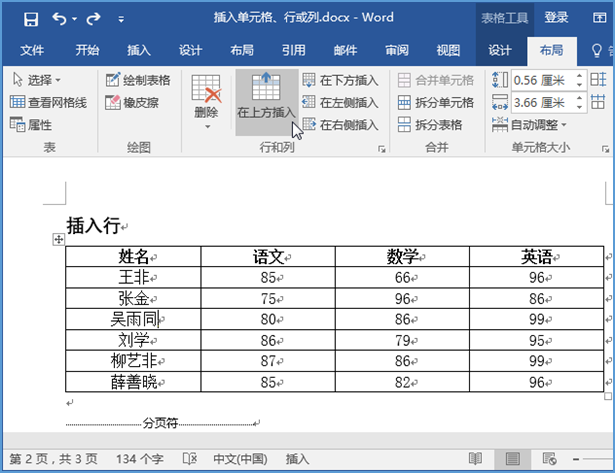Image resolution: width=615 pixels, height=473 pixels.
Task: Click 在右侧插入 insert column right
Action: tap(340, 125)
